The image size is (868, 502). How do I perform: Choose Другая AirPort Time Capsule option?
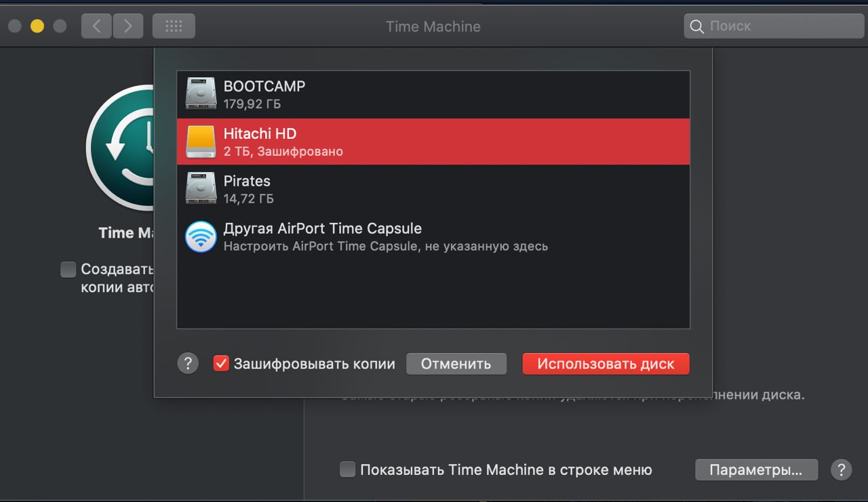click(x=433, y=236)
